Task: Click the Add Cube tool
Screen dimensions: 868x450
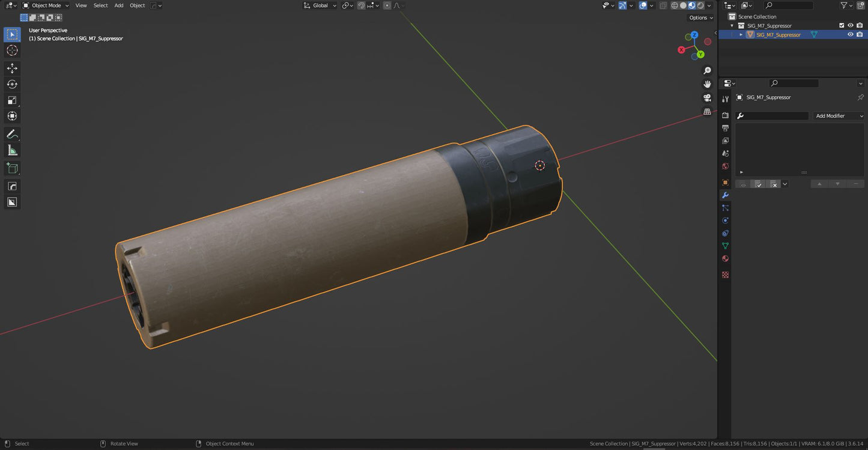Action: coord(12,168)
